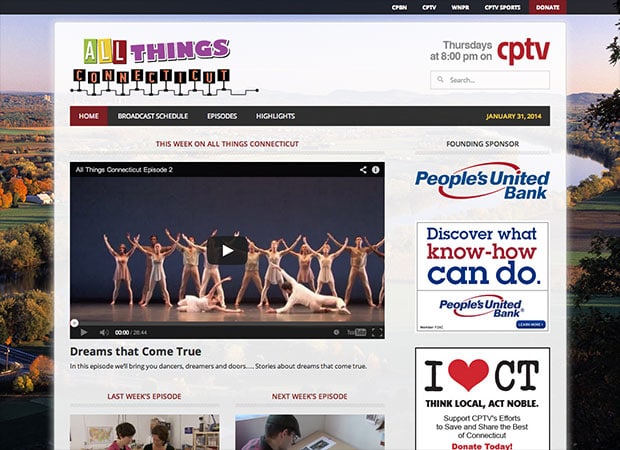
Task: Click the All Things Connecticut logo
Action: 164,66
